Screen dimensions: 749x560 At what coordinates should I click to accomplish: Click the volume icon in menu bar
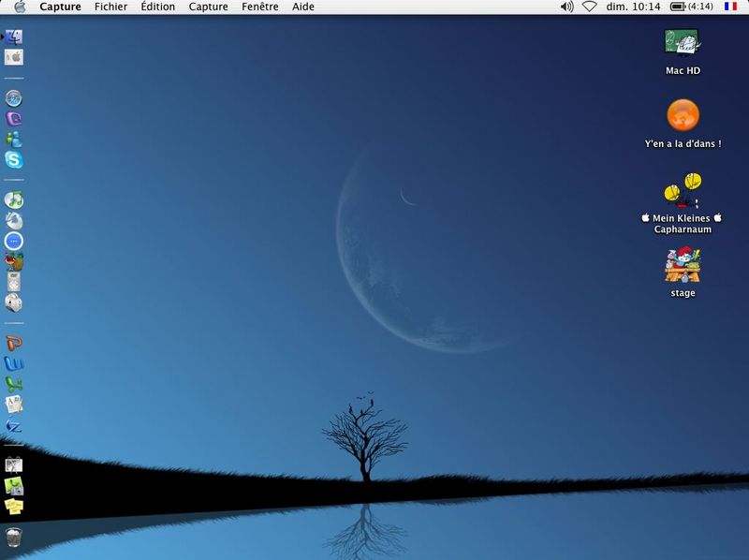[566, 7]
